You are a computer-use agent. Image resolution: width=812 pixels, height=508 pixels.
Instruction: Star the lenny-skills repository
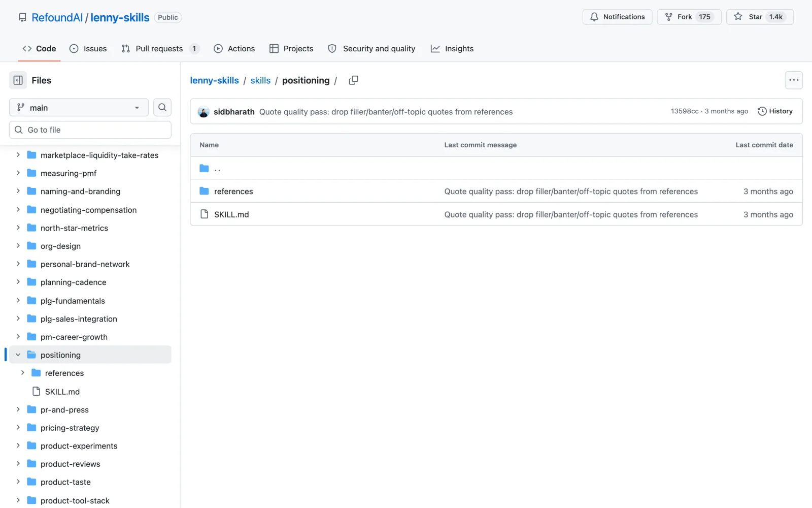coord(760,17)
